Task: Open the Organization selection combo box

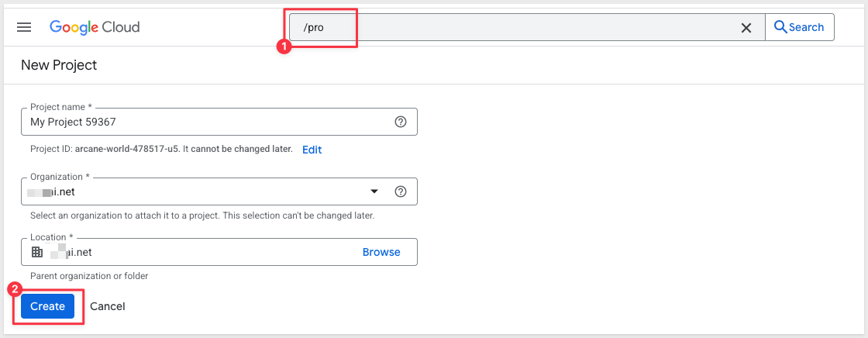Action: [201, 191]
